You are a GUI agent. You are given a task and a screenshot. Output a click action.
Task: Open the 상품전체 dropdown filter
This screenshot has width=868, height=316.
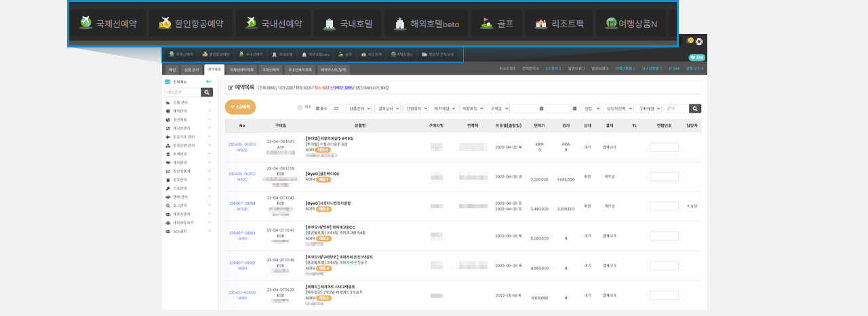[x=358, y=108]
